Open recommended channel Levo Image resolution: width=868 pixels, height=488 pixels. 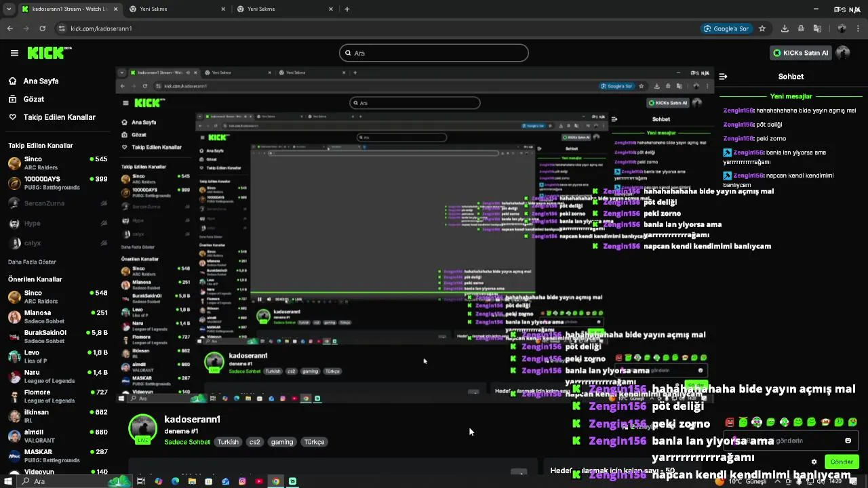[x=58, y=357]
